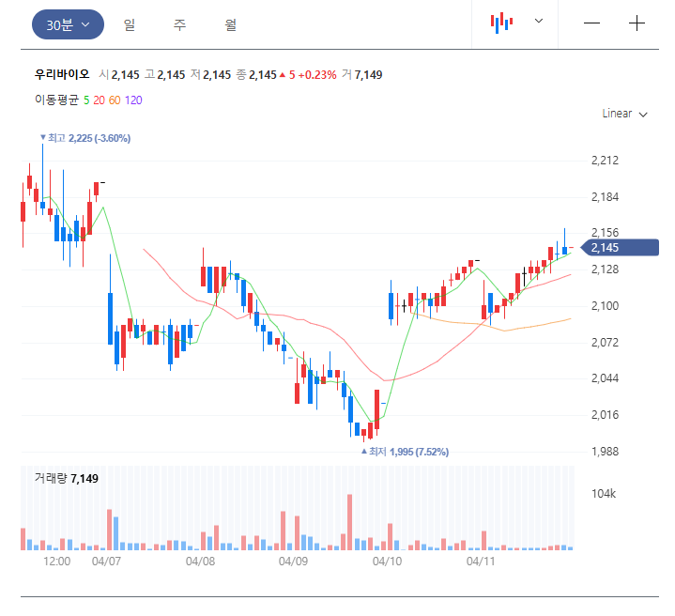Click the 104k volume axis label
The height and width of the screenshot is (616, 675).
pyautogui.click(x=604, y=494)
